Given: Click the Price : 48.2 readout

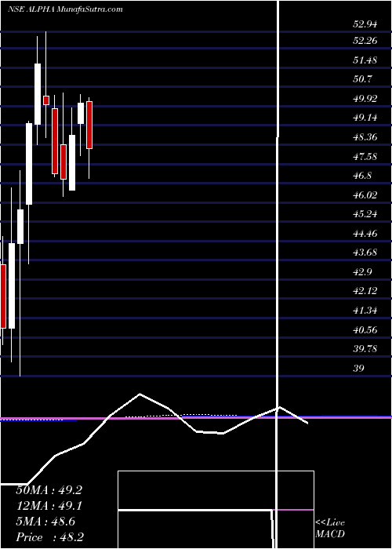Looking at the screenshot, I should coord(49,537).
